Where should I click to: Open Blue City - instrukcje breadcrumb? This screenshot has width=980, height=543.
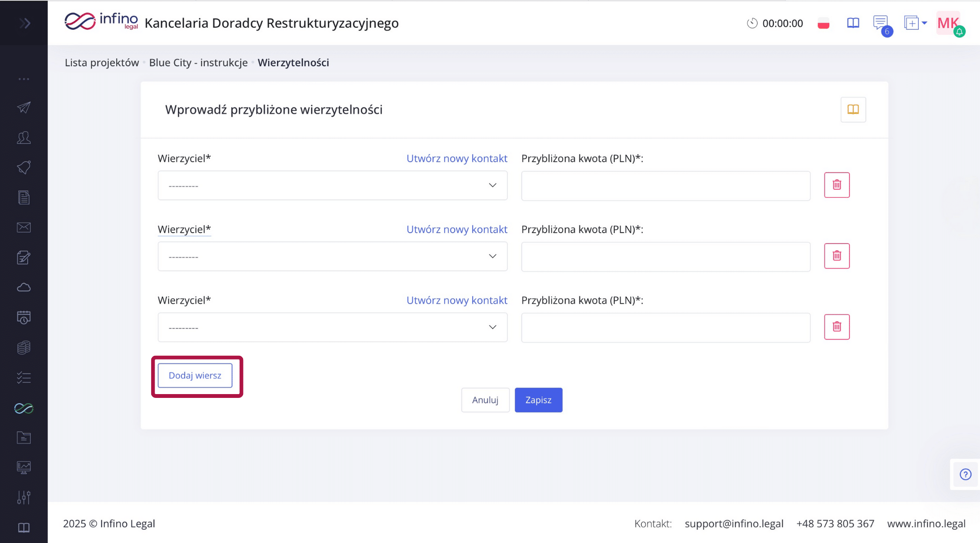pyautogui.click(x=198, y=63)
